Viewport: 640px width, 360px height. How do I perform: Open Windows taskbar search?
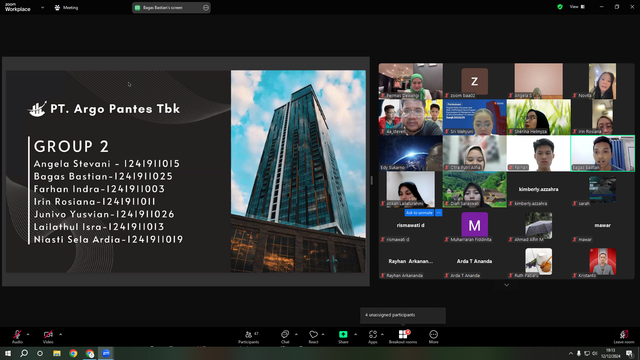point(24,353)
